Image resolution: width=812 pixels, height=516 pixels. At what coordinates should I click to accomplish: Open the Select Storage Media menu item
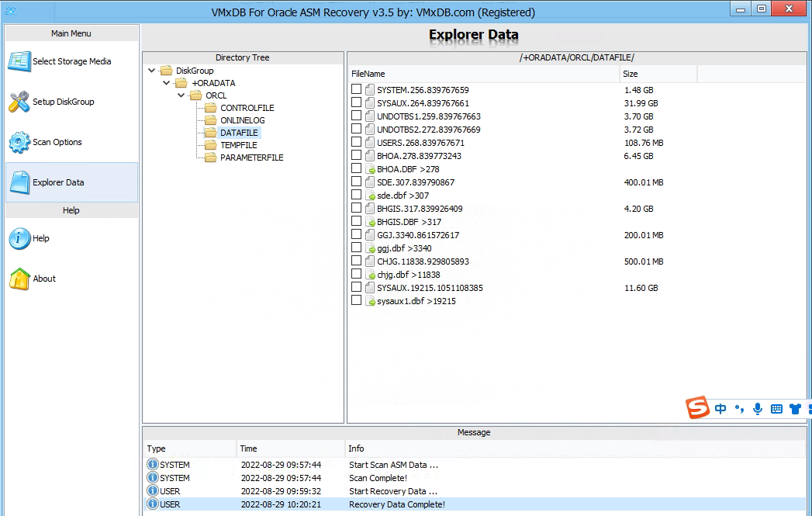click(x=71, y=61)
